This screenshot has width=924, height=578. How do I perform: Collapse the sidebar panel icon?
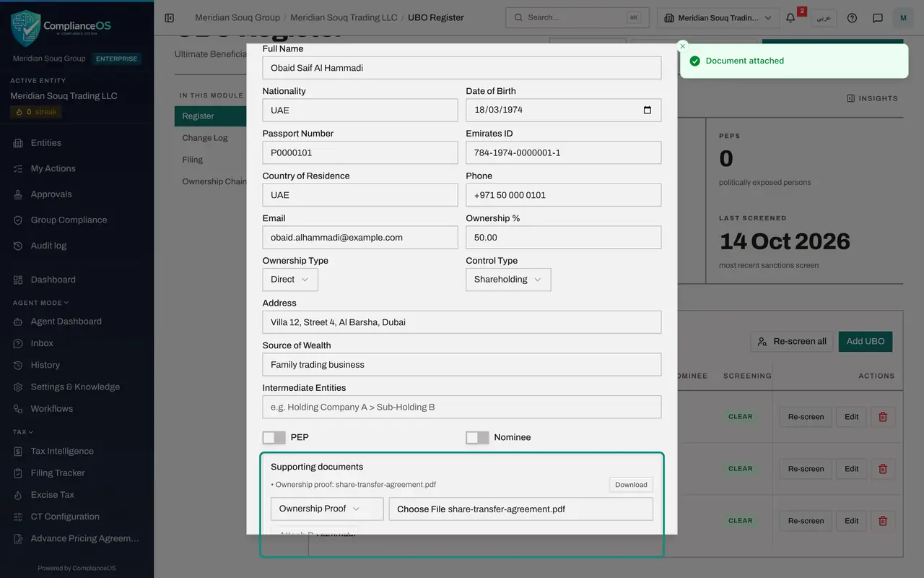[170, 17]
